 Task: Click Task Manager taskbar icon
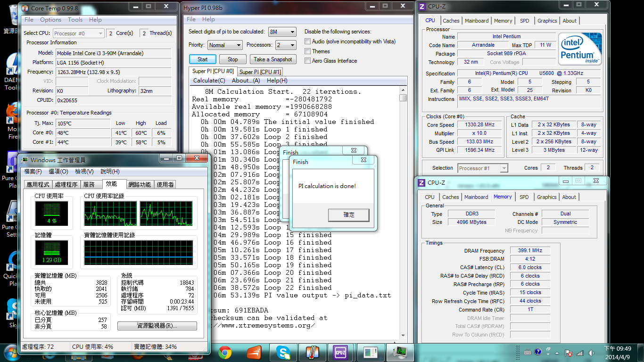coord(401,352)
